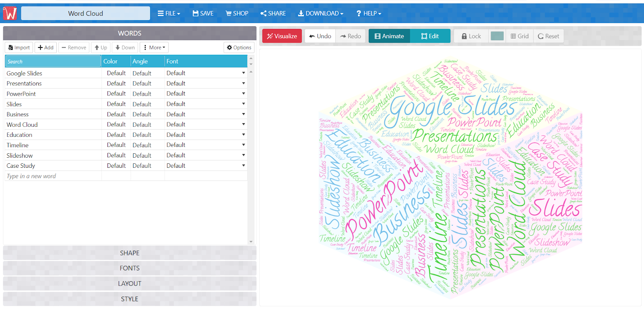Open words Options gear button
The width and height of the screenshot is (644, 309).
[239, 47]
